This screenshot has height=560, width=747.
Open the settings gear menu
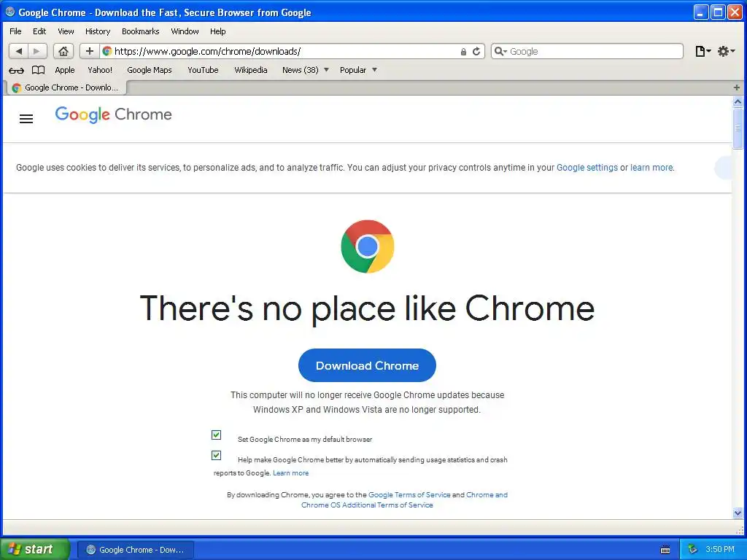click(726, 51)
